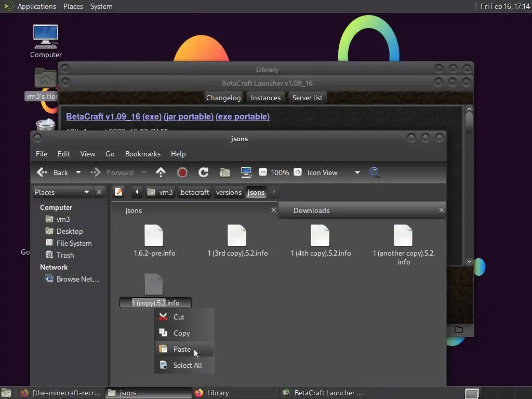This screenshot has height=399, width=532.
Task: Open vm3 in the sidebar
Action: pyautogui.click(x=63, y=219)
